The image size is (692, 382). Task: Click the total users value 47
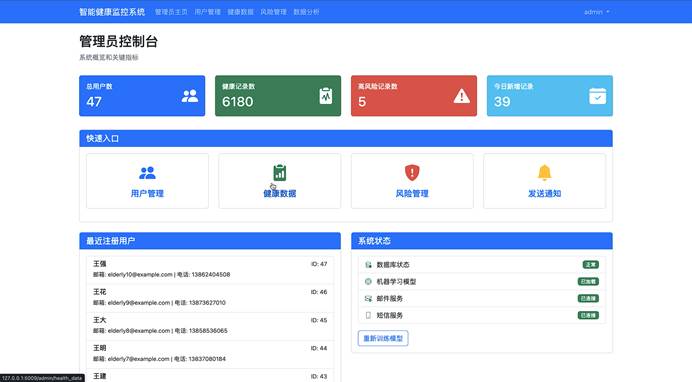click(94, 102)
